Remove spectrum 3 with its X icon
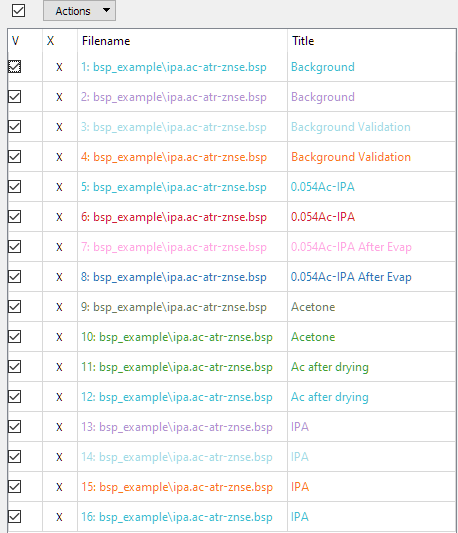The width and height of the screenshot is (458, 533). 59,127
